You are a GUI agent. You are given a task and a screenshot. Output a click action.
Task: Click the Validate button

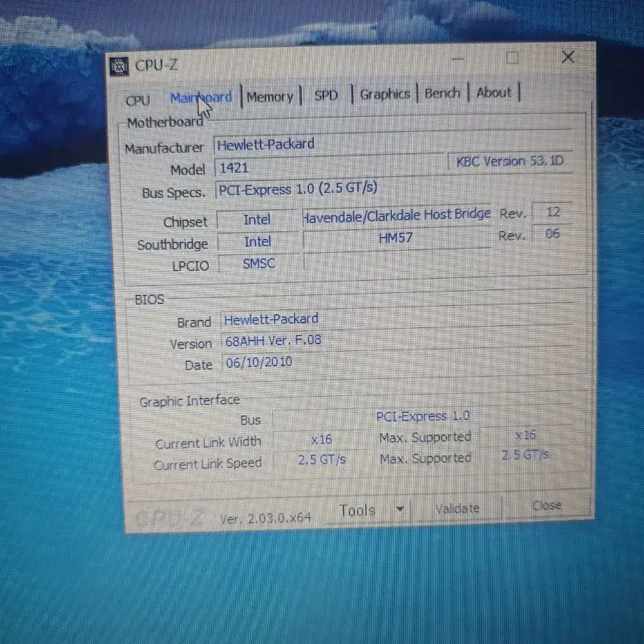pyautogui.click(x=457, y=509)
